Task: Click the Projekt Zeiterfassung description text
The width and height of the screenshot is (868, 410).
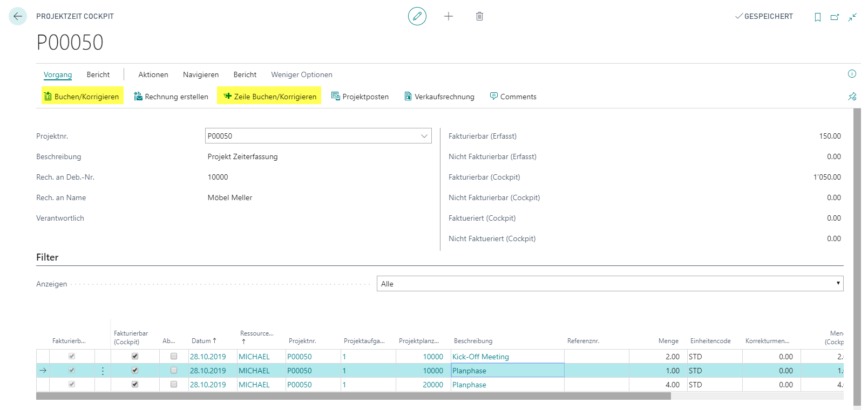Action: point(243,156)
